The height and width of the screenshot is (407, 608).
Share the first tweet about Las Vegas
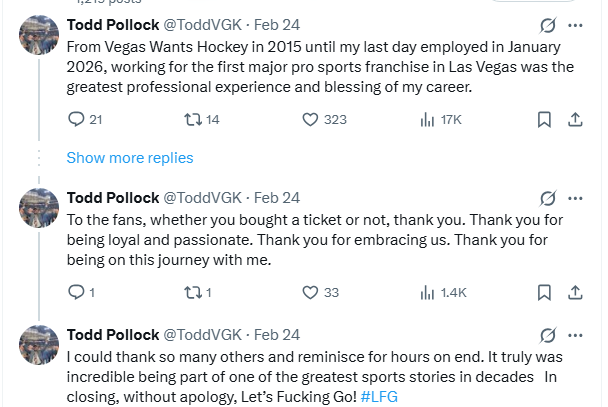(575, 120)
